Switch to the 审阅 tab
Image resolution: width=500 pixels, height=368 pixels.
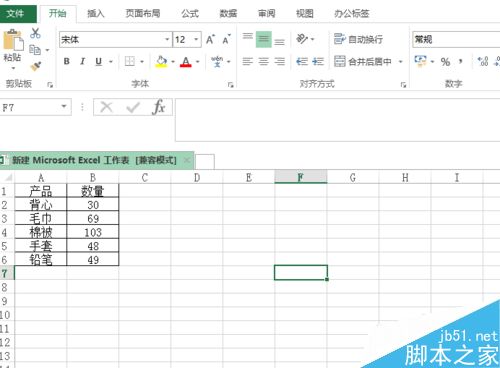267,13
